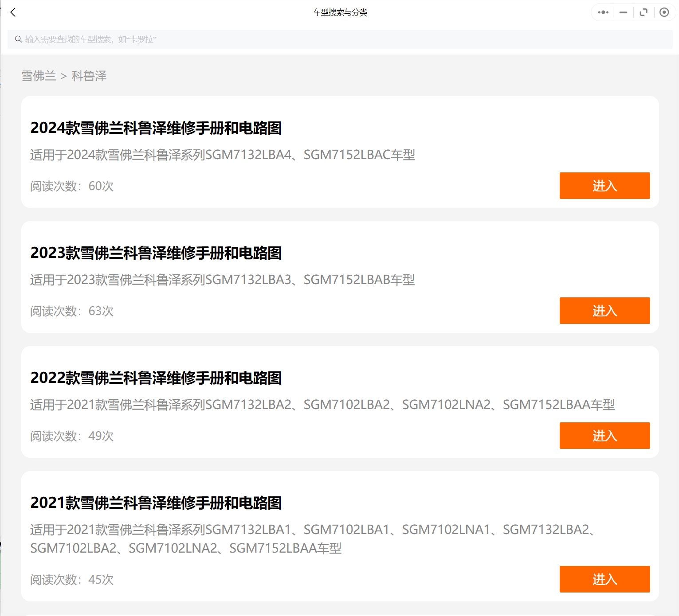Enter the 2022款 科鲁泽 manual via 进入
Image resolution: width=679 pixels, height=616 pixels.
604,436
